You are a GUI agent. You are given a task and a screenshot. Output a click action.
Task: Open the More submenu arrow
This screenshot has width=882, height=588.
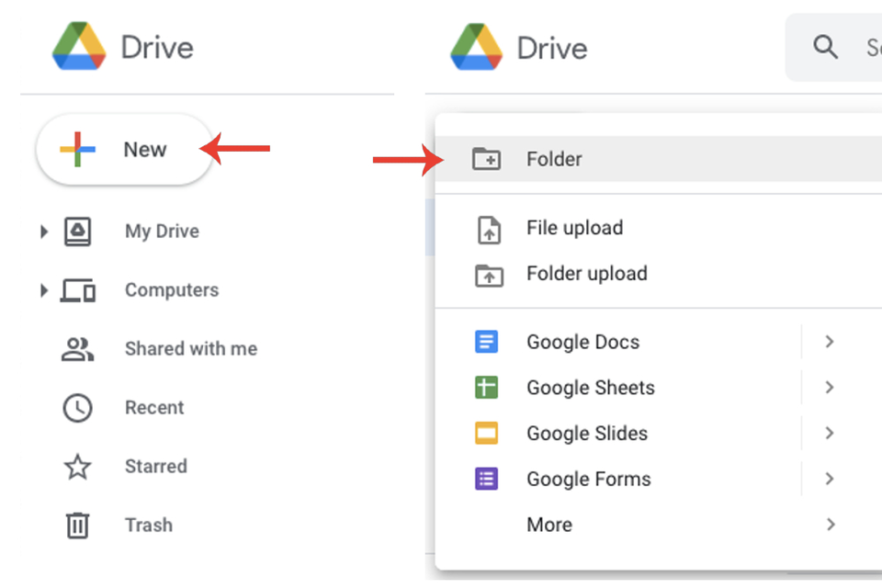[830, 525]
